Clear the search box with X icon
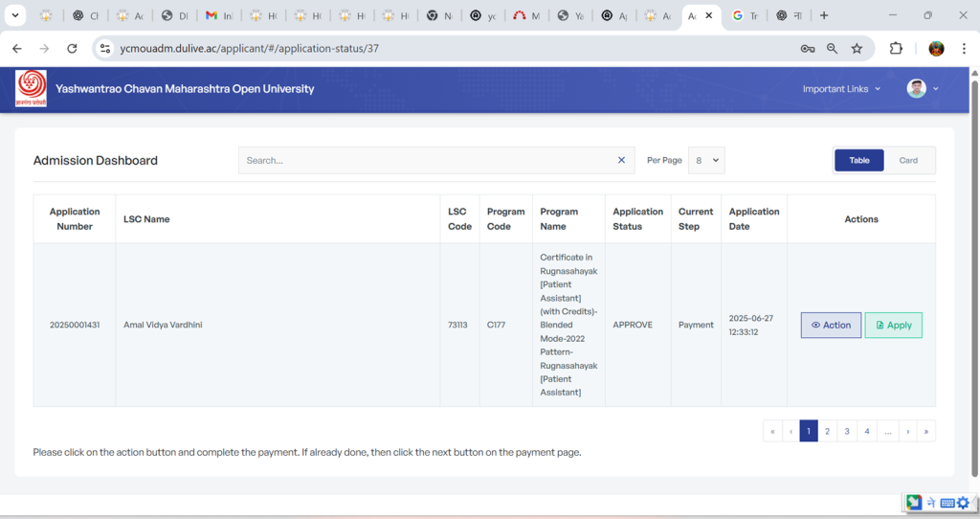 [x=621, y=161]
